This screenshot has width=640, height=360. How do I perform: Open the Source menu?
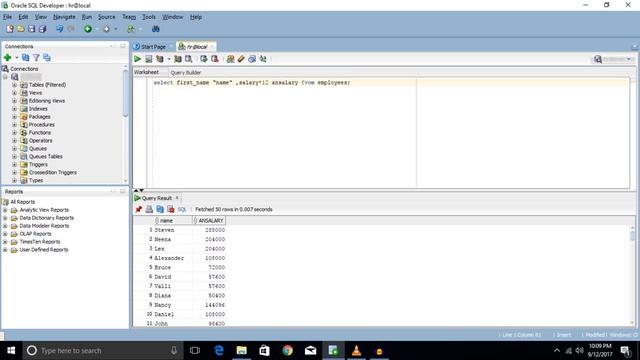click(x=107, y=17)
